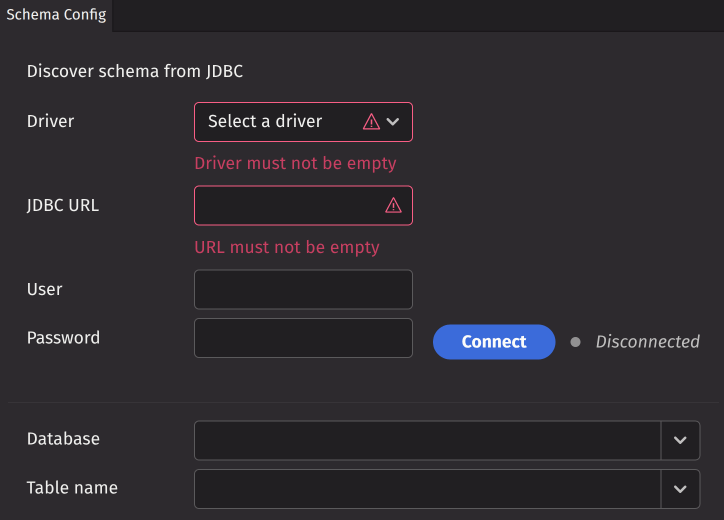Click inside the Table name text area

coord(427,489)
